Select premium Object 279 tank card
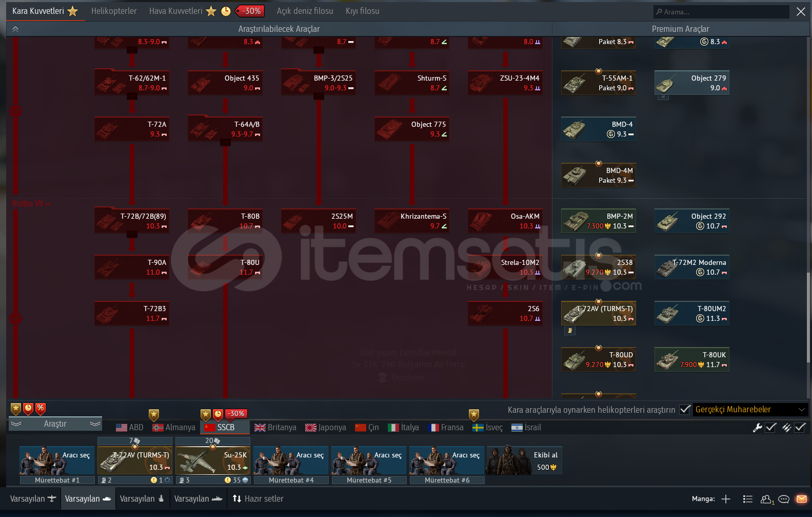812x517 pixels. tap(692, 83)
